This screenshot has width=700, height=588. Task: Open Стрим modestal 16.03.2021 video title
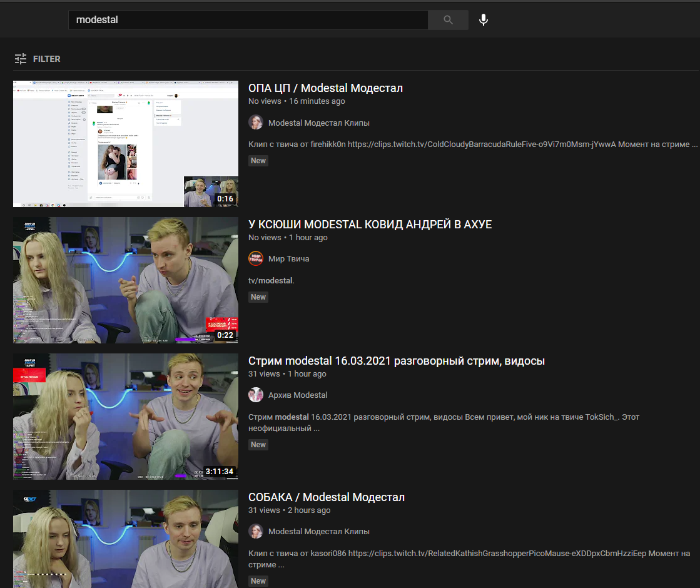point(397,361)
